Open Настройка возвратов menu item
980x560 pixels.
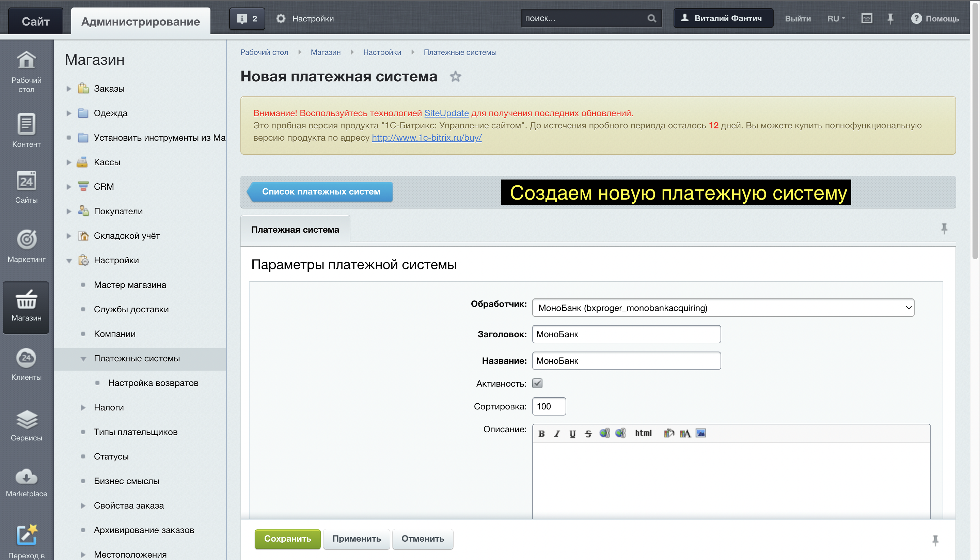(x=153, y=383)
